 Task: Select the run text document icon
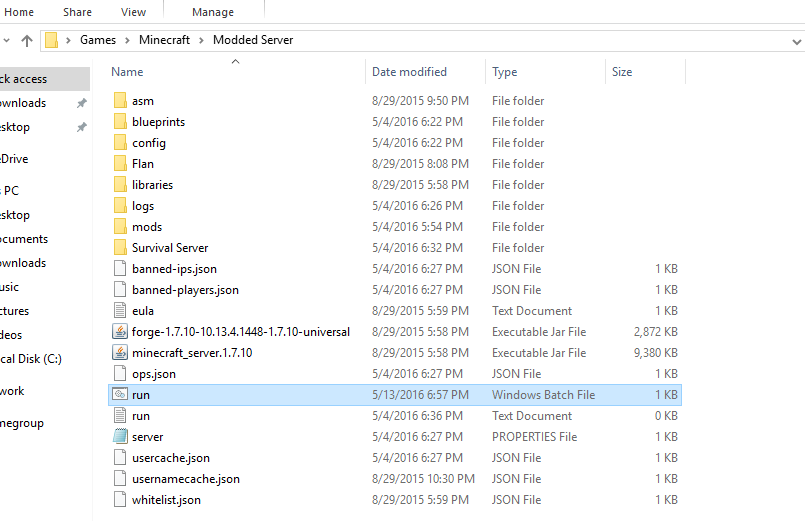(120, 416)
